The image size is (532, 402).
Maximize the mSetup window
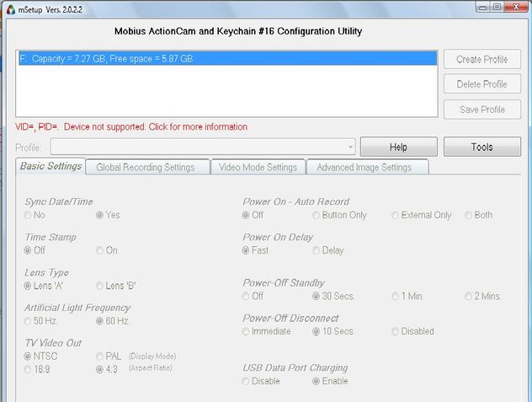pos(497,7)
